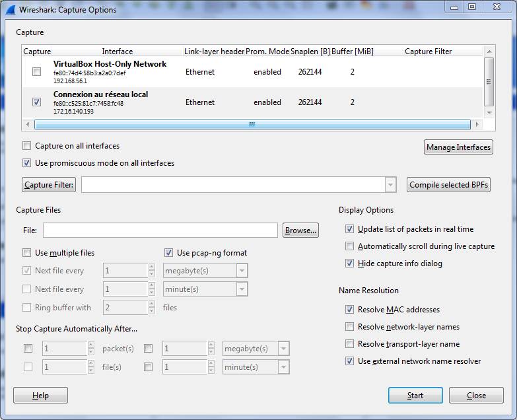Click IP address 192.168.56.1
Image resolution: width=517 pixels, height=420 pixels.
tap(70, 81)
